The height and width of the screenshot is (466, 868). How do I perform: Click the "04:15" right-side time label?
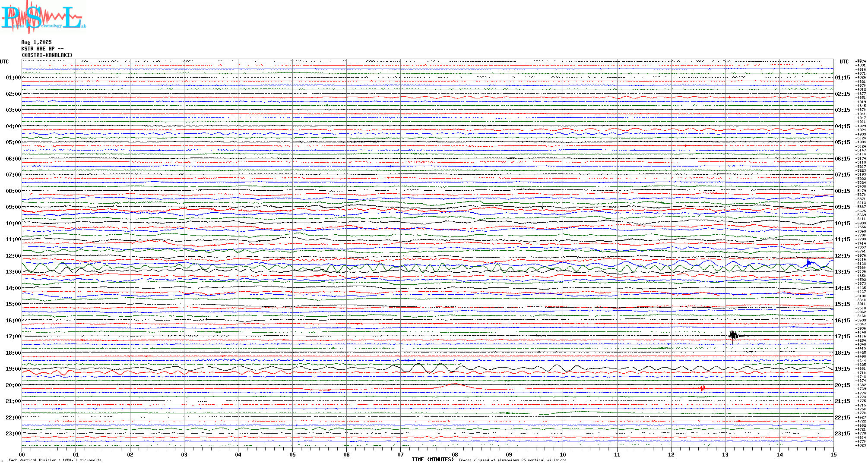(x=843, y=126)
